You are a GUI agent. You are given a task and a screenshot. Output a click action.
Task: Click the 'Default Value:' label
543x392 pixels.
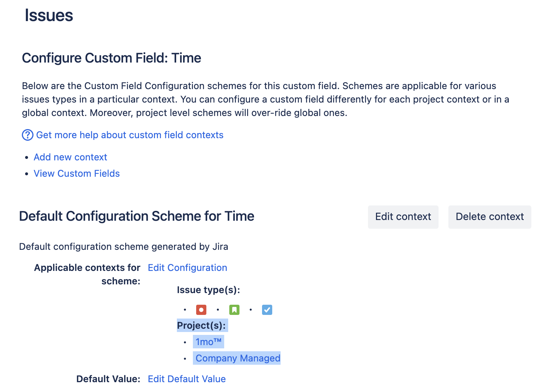coord(108,379)
